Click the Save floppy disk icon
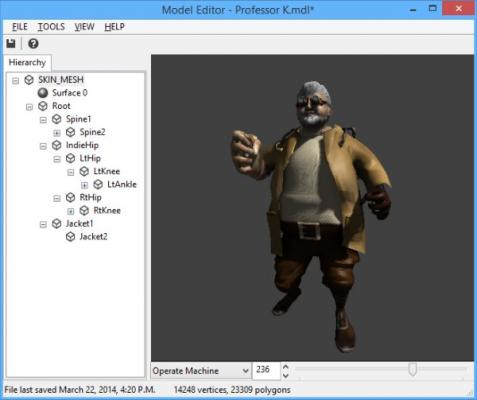Viewport: 477px width, 400px height. 11,44
